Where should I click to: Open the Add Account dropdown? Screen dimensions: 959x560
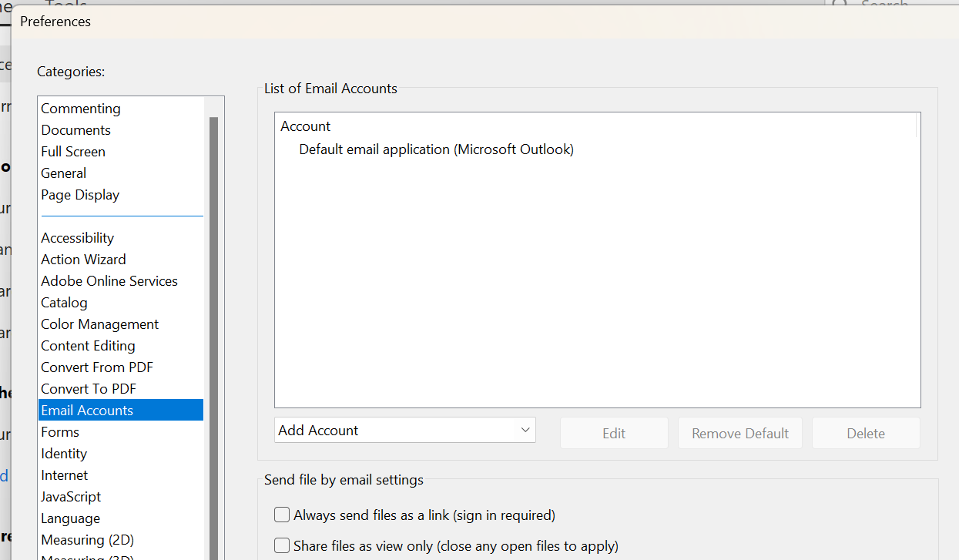point(404,430)
